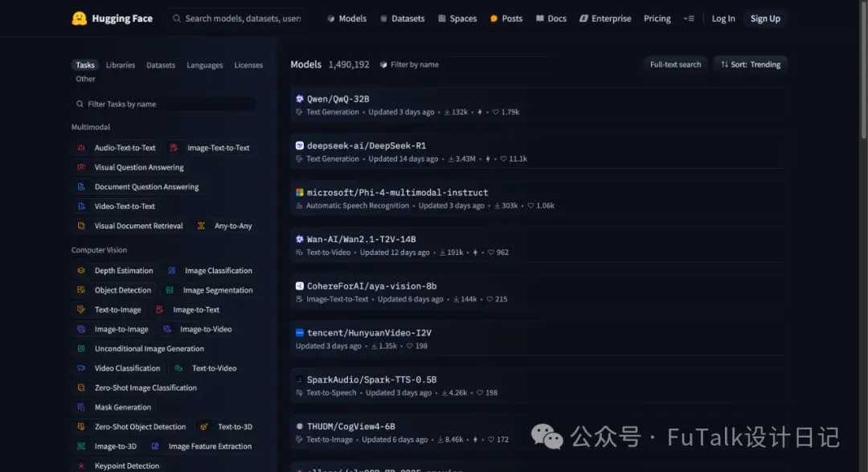This screenshot has width=868, height=472.
Task: Click the deepseek-ai avatar icon
Action: pyautogui.click(x=300, y=146)
